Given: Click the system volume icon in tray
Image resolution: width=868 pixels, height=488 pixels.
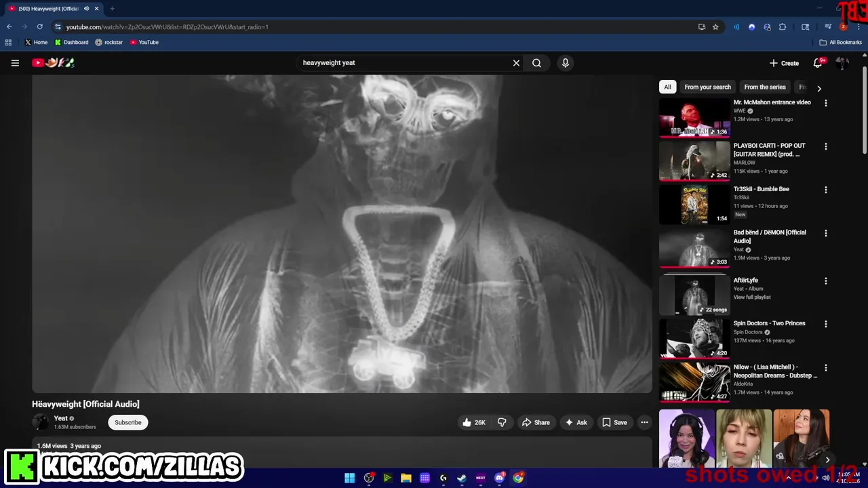Looking at the screenshot, I should [825, 478].
